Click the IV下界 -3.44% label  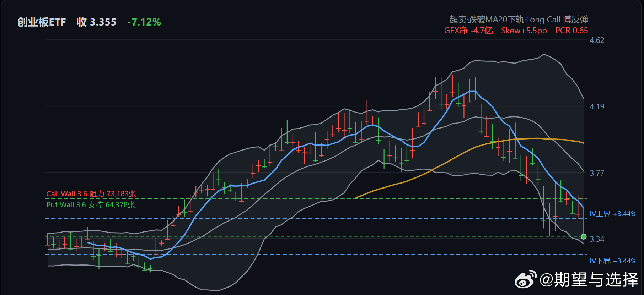point(612,261)
